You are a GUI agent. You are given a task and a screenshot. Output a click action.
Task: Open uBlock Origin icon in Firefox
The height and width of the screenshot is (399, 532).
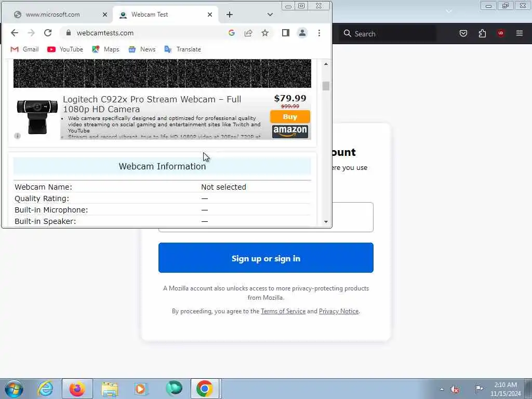pos(501,33)
